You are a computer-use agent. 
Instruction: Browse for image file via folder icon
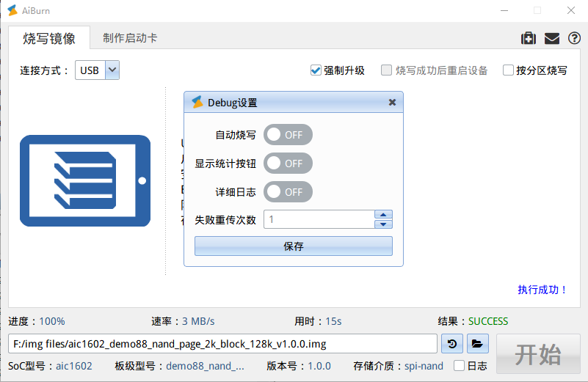(x=476, y=343)
